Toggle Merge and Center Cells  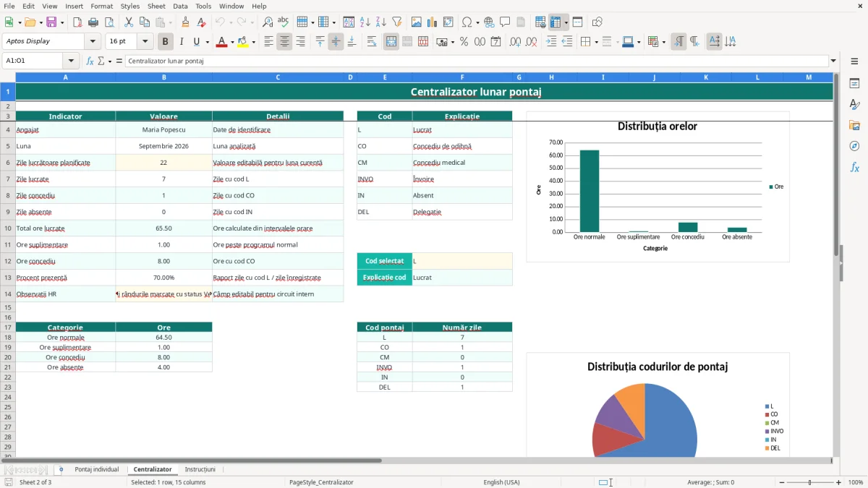391,42
